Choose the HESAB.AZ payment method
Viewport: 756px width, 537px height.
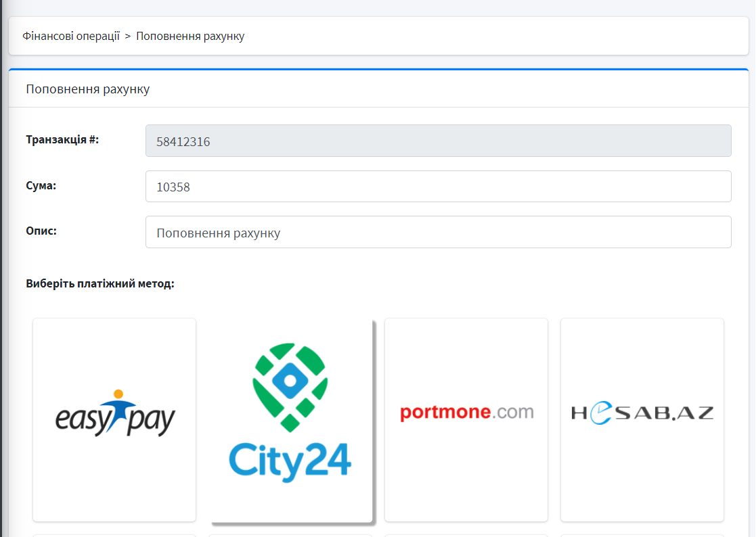point(642,419)
